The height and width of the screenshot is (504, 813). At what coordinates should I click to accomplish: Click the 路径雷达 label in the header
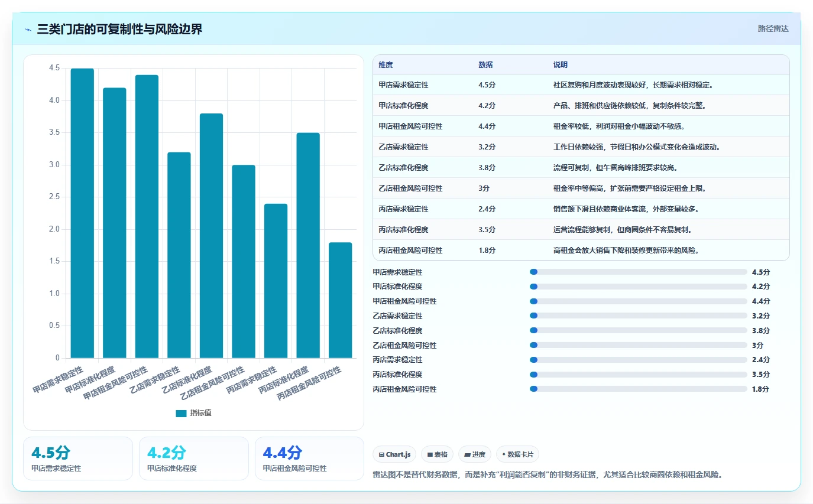click(x=773, y=28)
